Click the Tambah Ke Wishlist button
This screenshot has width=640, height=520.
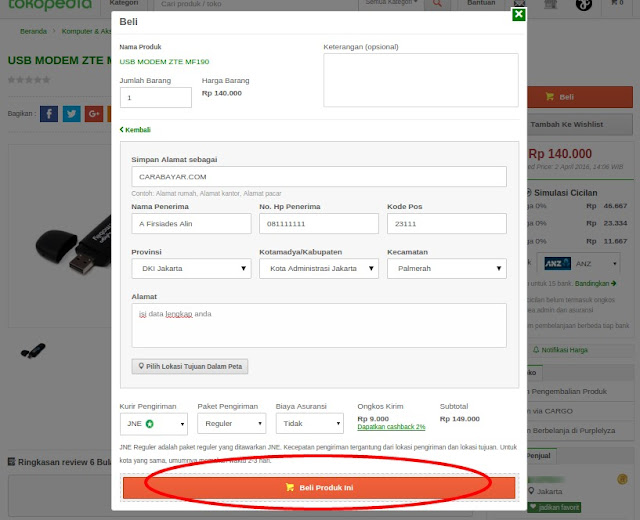click(580, 124)
